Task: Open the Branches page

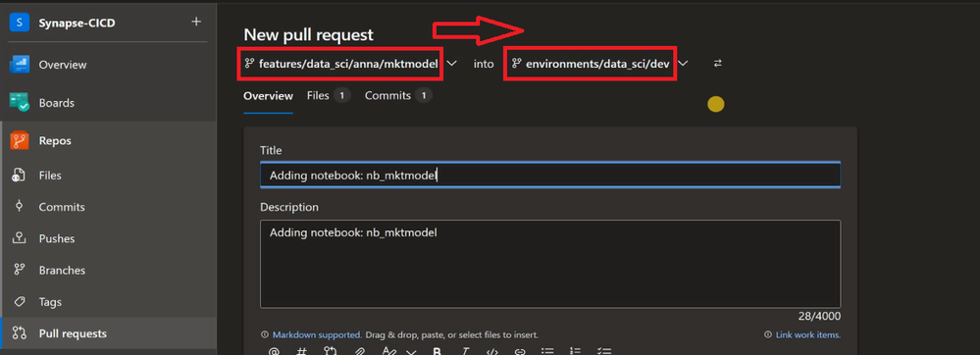Action: [x=62, y=271]
